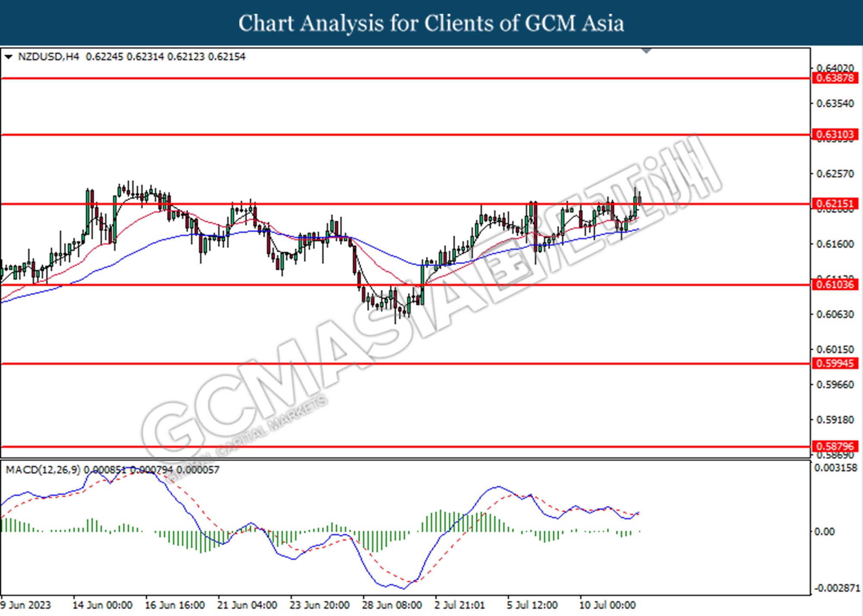Click the 10 Jul 00:00 time label
The image size is (863, 616).
tap(607, 605)
